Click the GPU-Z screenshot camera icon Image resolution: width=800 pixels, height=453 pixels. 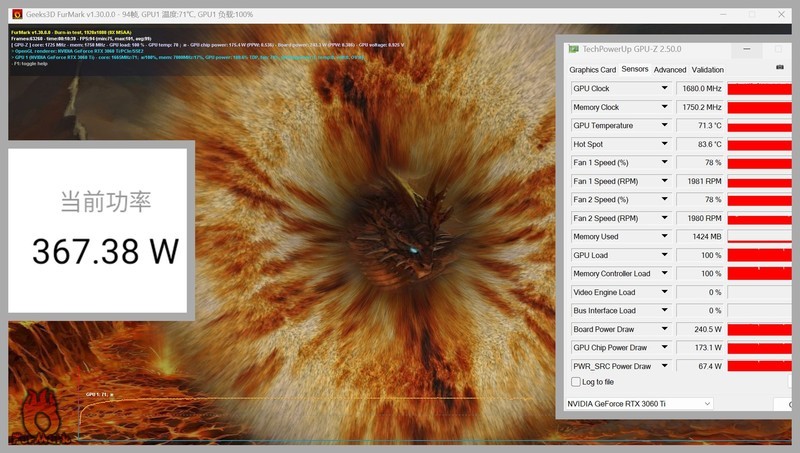point(781,68)
